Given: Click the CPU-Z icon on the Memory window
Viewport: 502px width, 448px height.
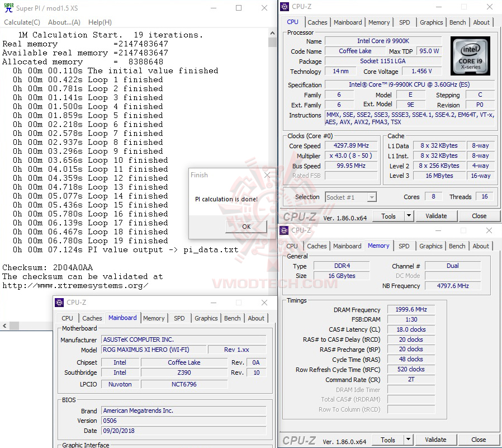Looking at the screenshot, I should [285, 230].
